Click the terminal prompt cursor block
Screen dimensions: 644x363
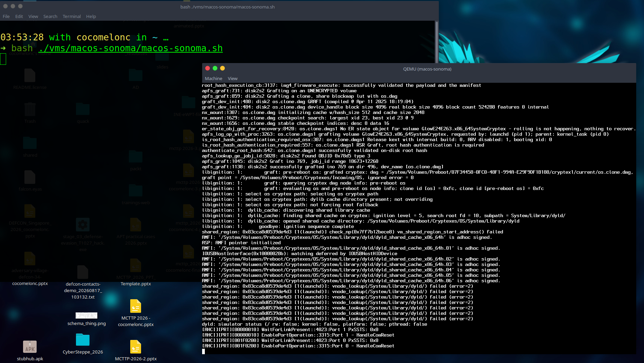pos(3,59)
